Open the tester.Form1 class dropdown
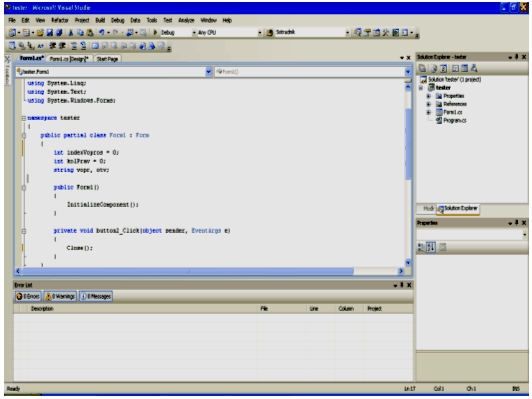The height and width of the screenshot is (399, 532). [x=114, y=72]
